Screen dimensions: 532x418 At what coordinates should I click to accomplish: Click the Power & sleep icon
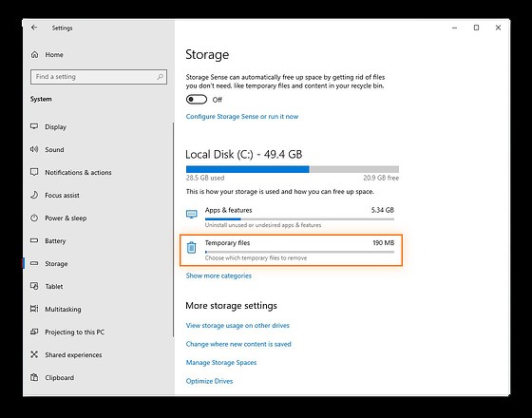pyautogui.click(x=34, y=218)
